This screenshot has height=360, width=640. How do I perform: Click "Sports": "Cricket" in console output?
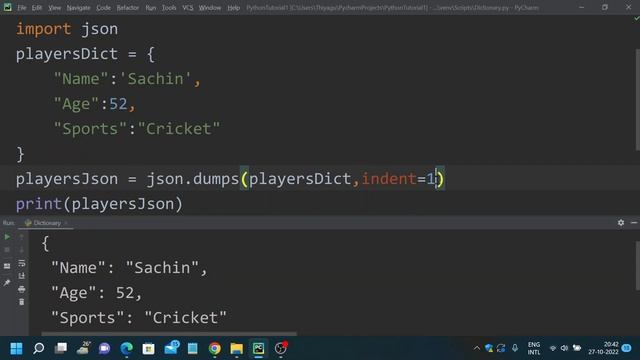point(139,318)
